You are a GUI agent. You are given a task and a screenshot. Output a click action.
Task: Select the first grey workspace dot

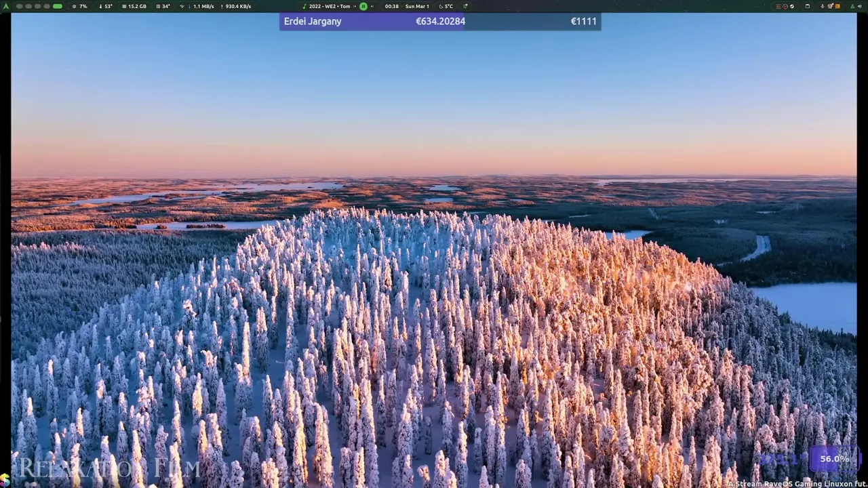(19, 6)
